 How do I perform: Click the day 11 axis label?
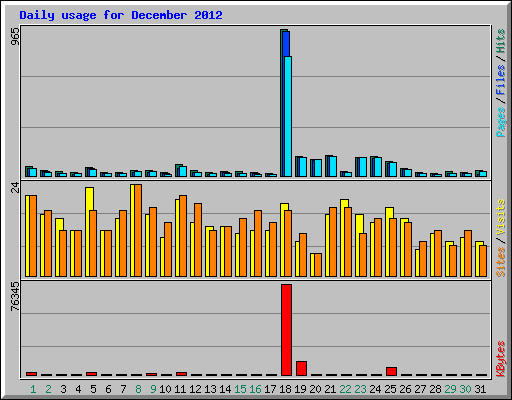coord(180,389)
